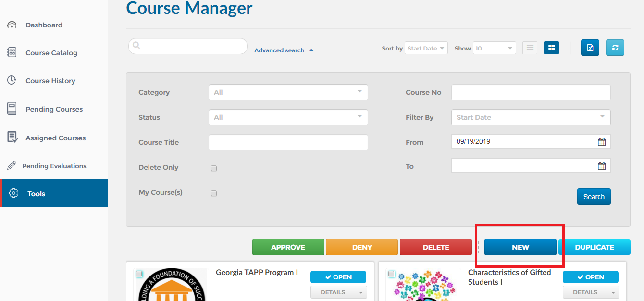Click the New course button
The image size is (644, 301).
coord(520,247)
